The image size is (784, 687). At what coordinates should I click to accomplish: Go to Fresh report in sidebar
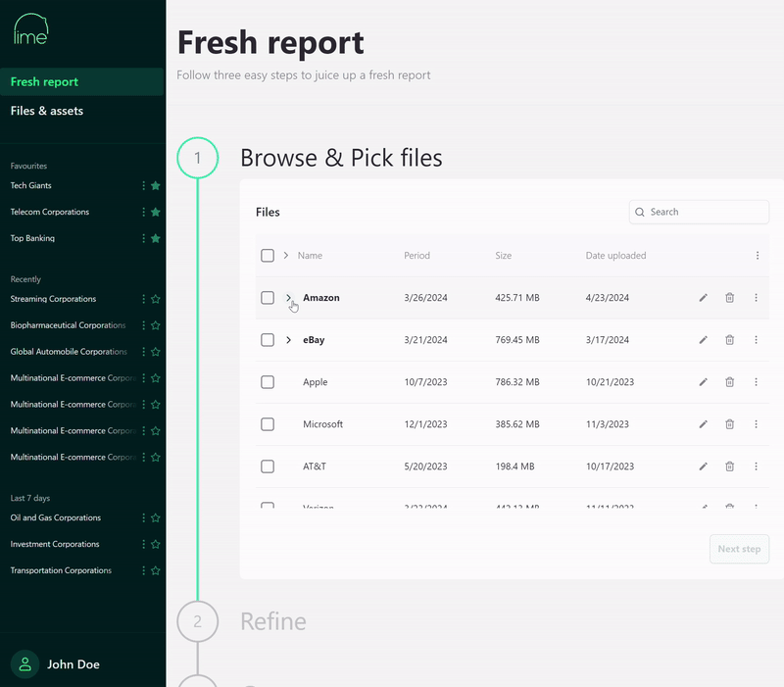tap(45, 82)
